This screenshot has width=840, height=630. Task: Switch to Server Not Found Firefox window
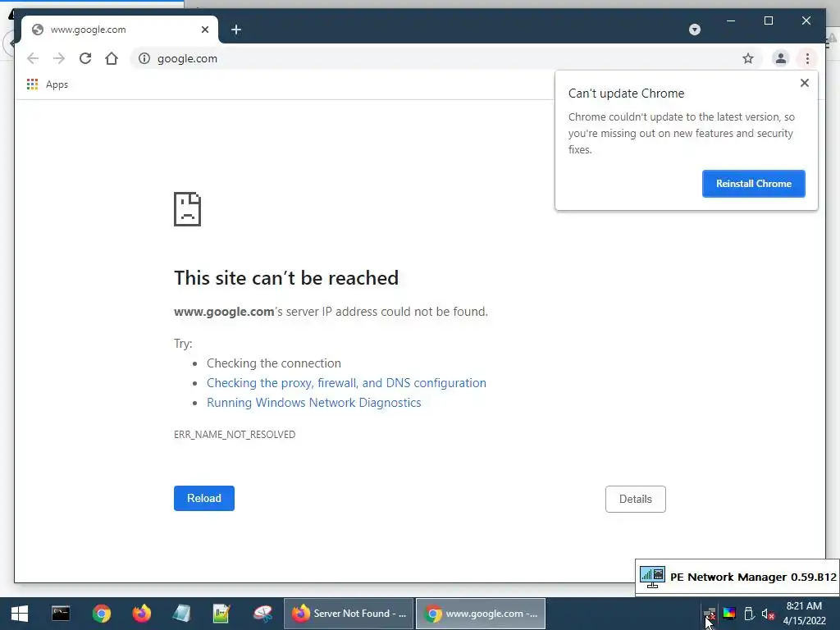point(348,614)
